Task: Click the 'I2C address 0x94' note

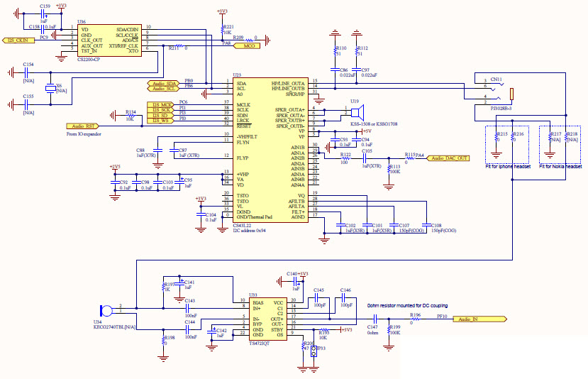Action: pyautogui.click(x=250, y=231)
